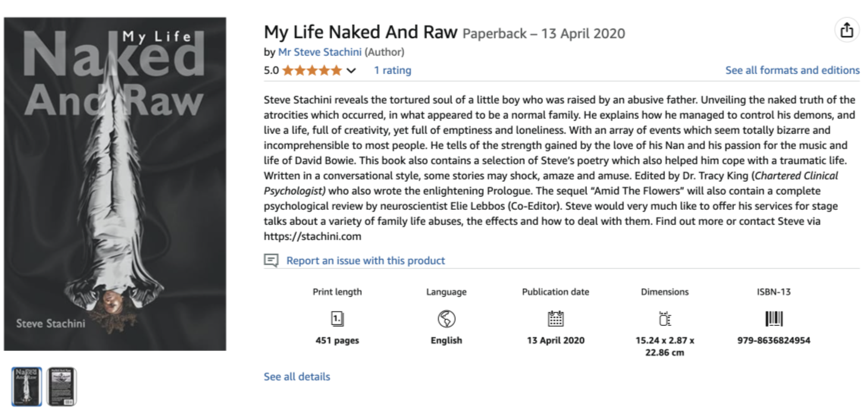The image size is (868, 413).
Task: Select the back cover thumbnail
Action: coord(61,386)
